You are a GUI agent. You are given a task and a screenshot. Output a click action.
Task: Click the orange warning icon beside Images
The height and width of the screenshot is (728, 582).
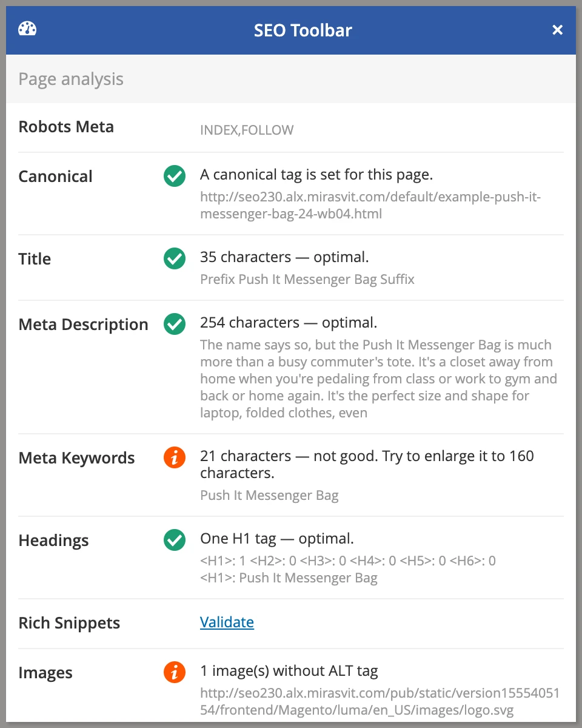[x=175, y=672]
